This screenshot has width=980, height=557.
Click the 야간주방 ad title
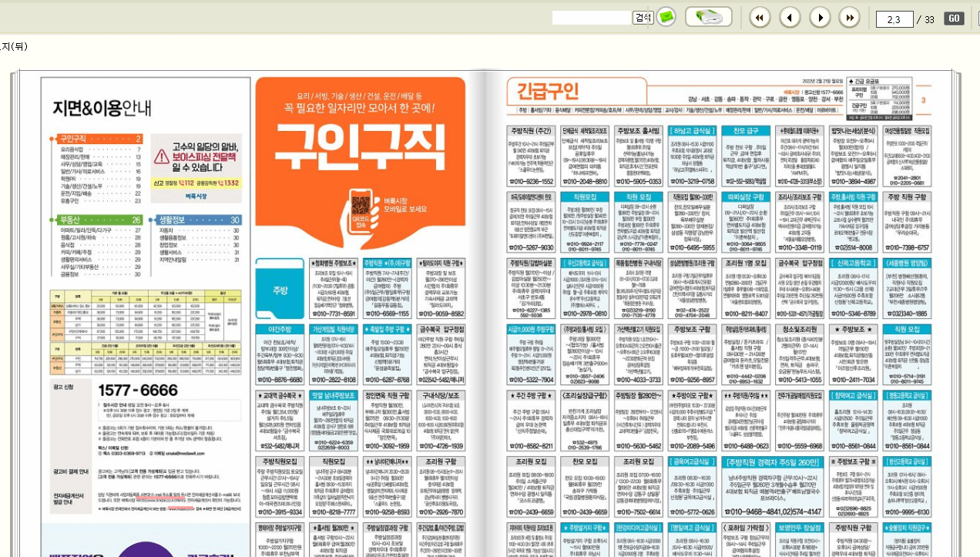pyautogui.click(x=280, y=329)
